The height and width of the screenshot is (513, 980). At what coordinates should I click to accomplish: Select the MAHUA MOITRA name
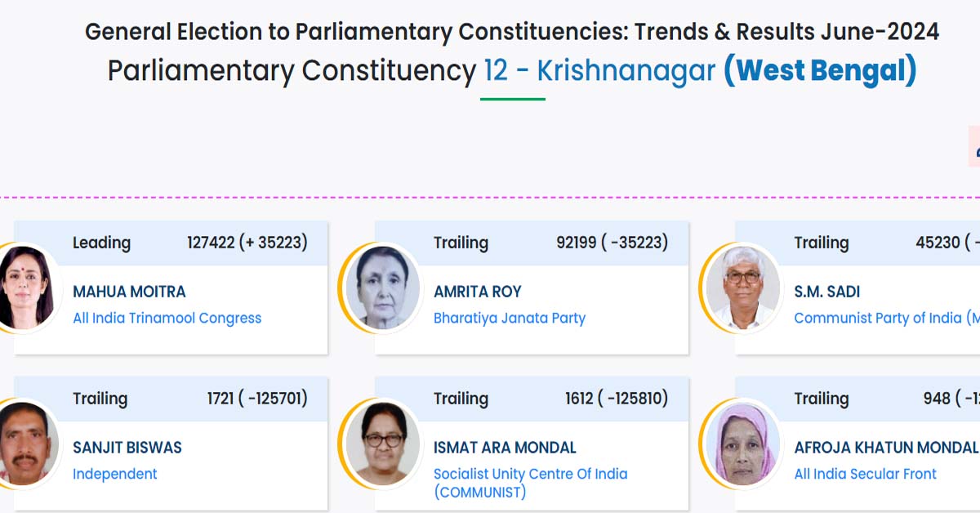[x=129, y=292]
